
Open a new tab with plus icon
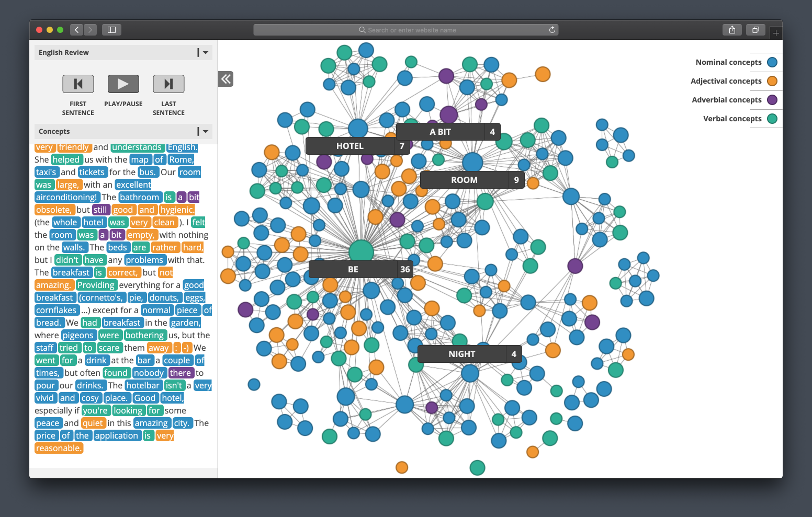point(776,33)
